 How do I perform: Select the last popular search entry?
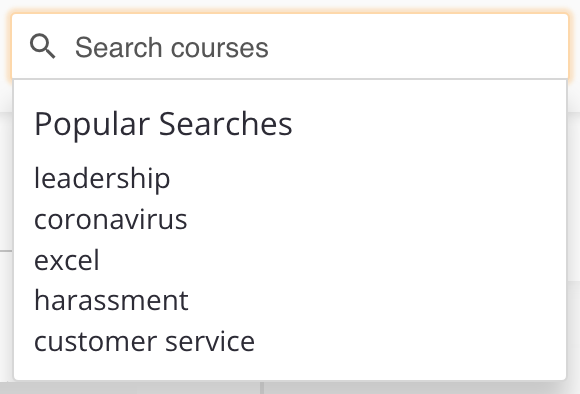click(144, 341)
